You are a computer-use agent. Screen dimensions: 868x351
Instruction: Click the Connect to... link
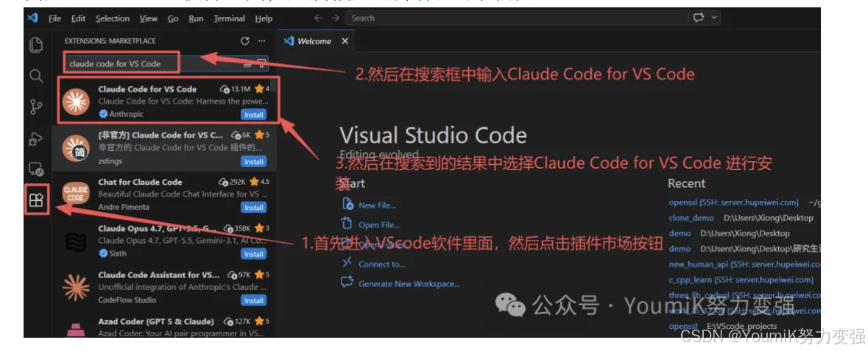coord(381,264)
